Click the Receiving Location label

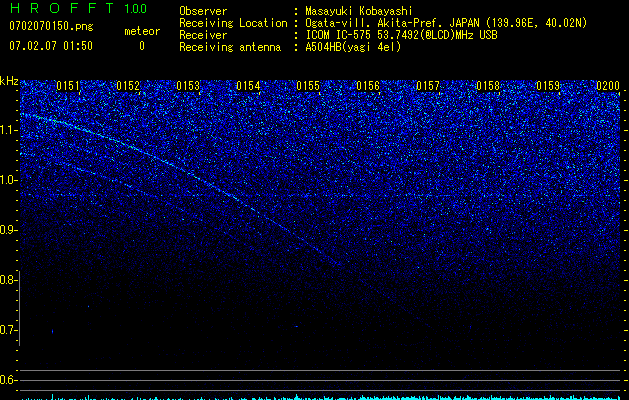pyautogui.click(x=233, y=23)
